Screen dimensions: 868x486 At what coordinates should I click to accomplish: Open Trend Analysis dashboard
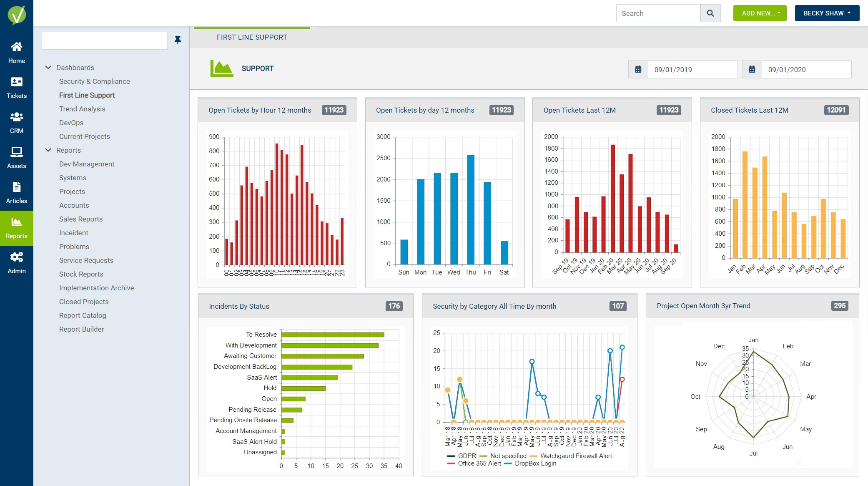(x=82, y=109)
